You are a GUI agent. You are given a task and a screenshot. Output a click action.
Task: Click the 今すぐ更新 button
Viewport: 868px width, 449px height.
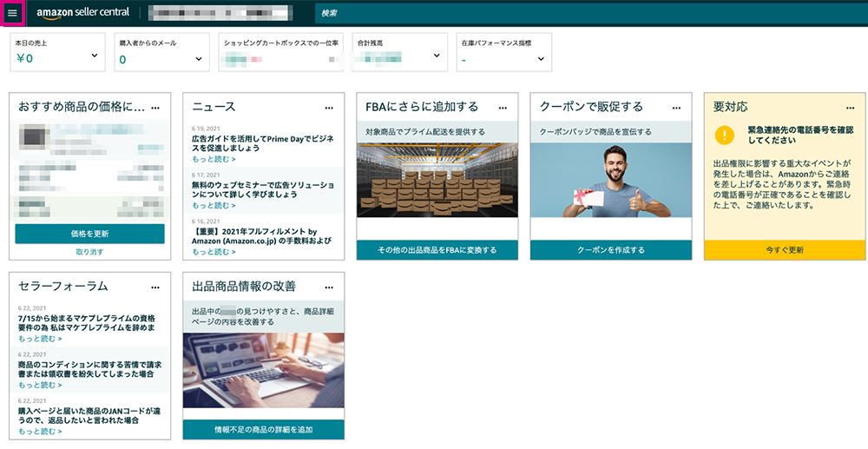(785, 250)
